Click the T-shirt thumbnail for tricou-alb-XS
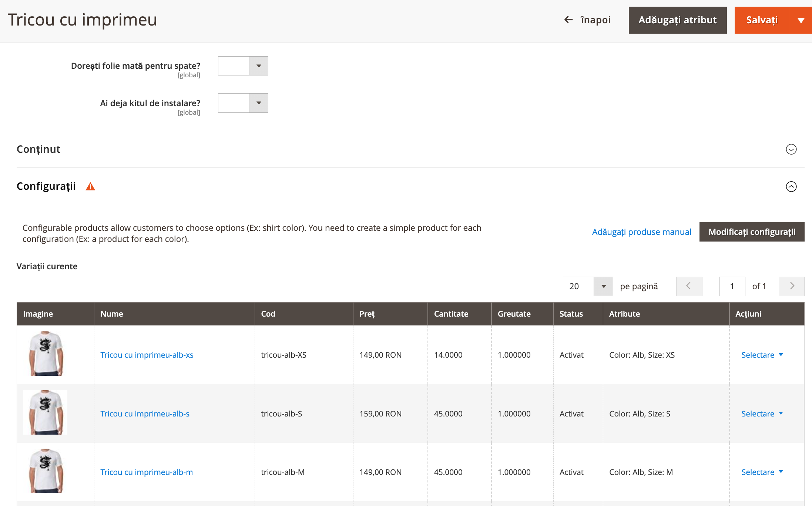This screenshot has width=812, height=506. (x=46, y=354)
